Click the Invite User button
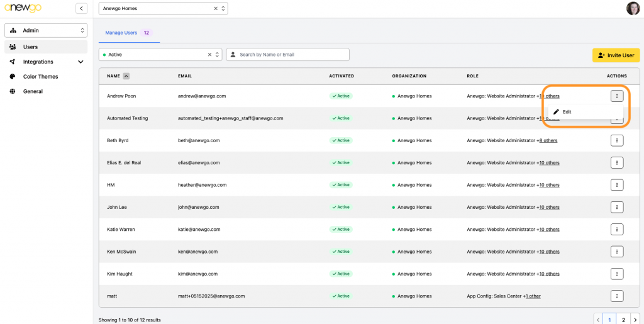 pos(616,55)
